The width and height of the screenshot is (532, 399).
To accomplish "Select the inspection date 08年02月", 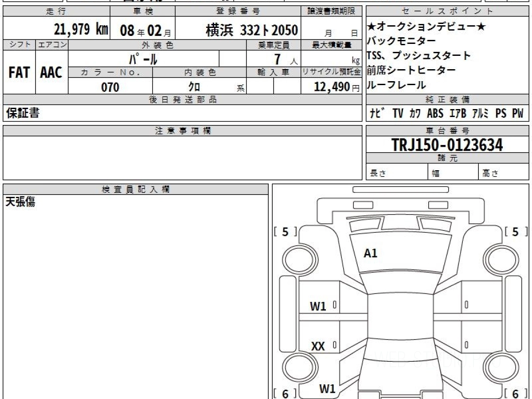I will [145, 31].
